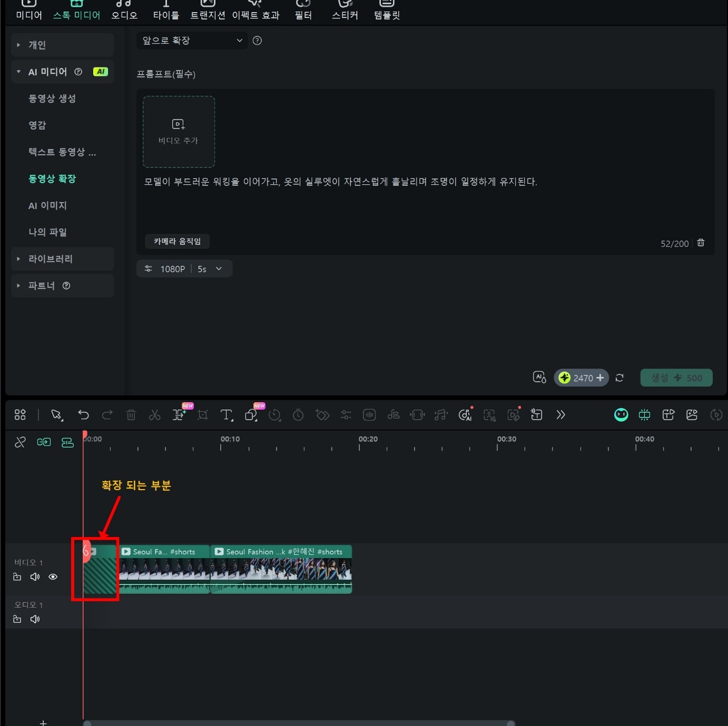Lock the 비디오 1 track
728x726 pixels.
pos(17,576)
